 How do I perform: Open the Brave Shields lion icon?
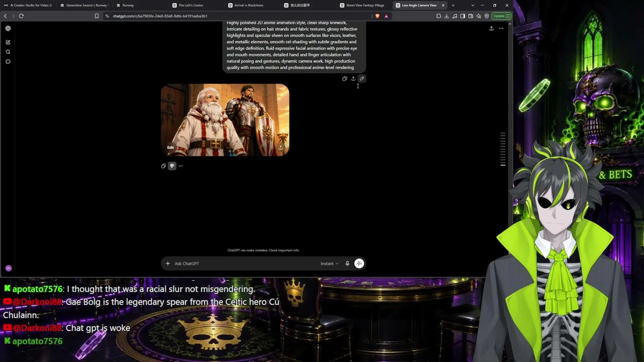point(377,16)
